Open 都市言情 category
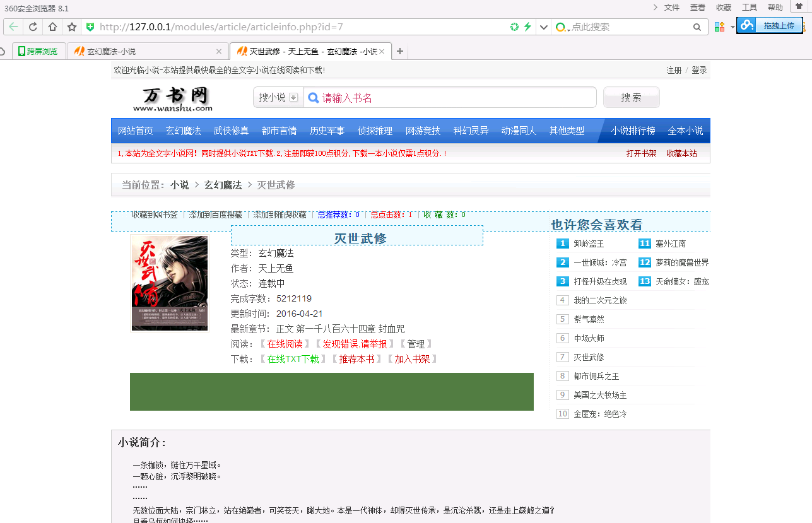The width and height of the screenshot is (812, 523). coord(279,131)
